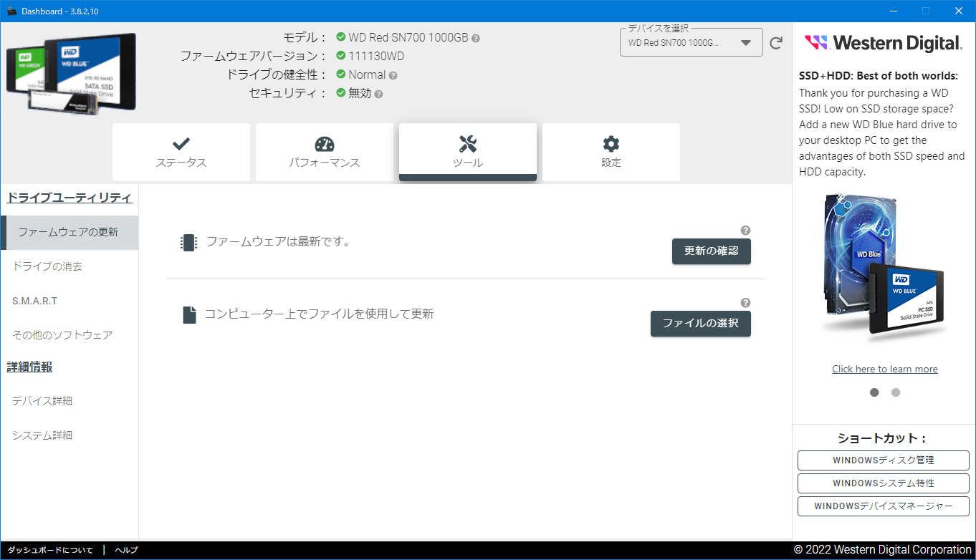Select the ツール tab

(x=468, y=152)
